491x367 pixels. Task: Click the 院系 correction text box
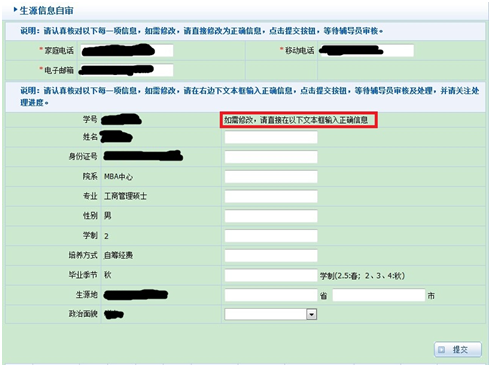(271, 177)
